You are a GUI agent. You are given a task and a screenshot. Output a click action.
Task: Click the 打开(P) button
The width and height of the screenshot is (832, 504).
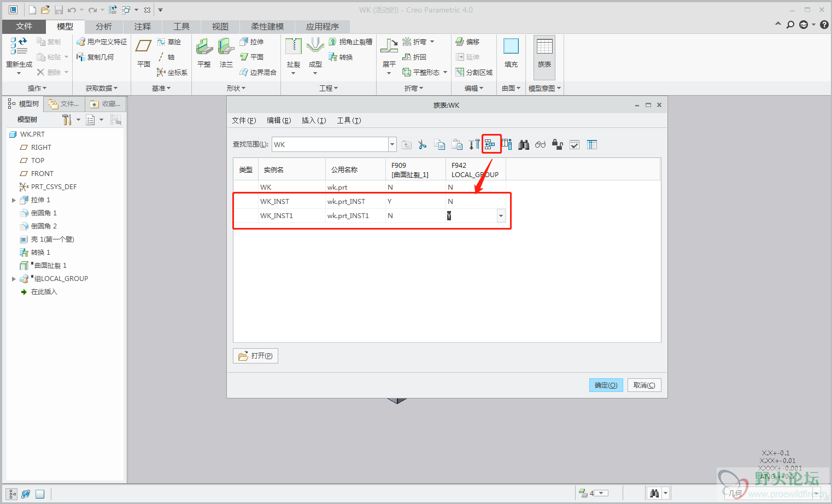click(x=255, y=356)
